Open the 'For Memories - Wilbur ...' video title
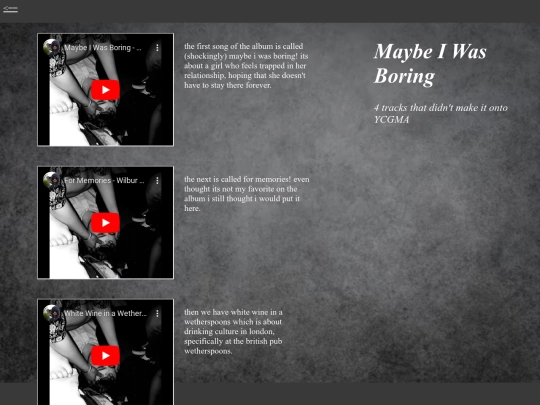The height and width of the screenshot is (405, 540). pos(104,180)
